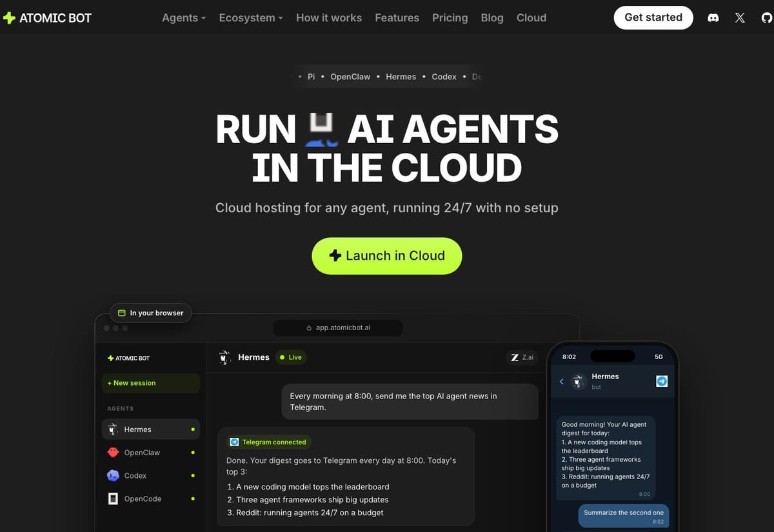
Task: Click the app.atomicbot.ai address bar
Action: 338,328
